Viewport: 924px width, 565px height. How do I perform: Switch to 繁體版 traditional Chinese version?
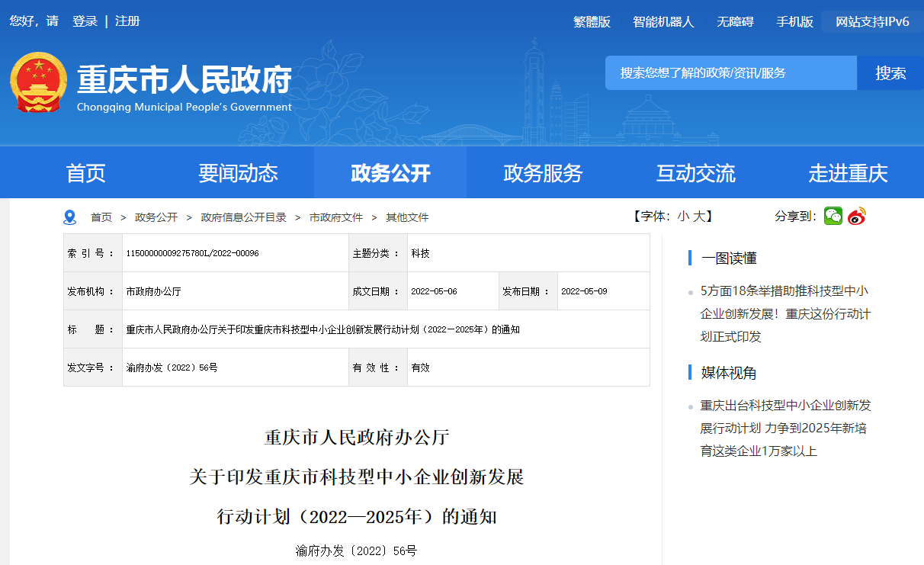(x=592, y=22)
